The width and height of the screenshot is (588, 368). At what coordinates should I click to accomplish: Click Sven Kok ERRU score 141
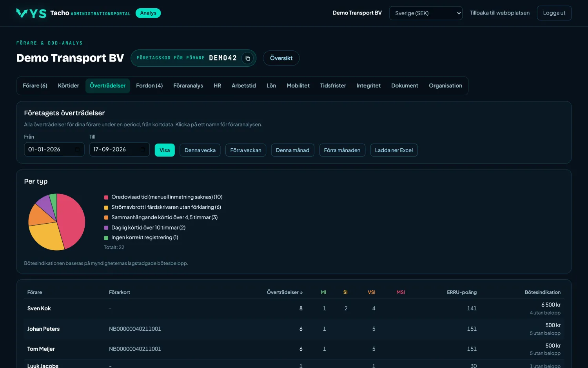click(x=472, y=308)
